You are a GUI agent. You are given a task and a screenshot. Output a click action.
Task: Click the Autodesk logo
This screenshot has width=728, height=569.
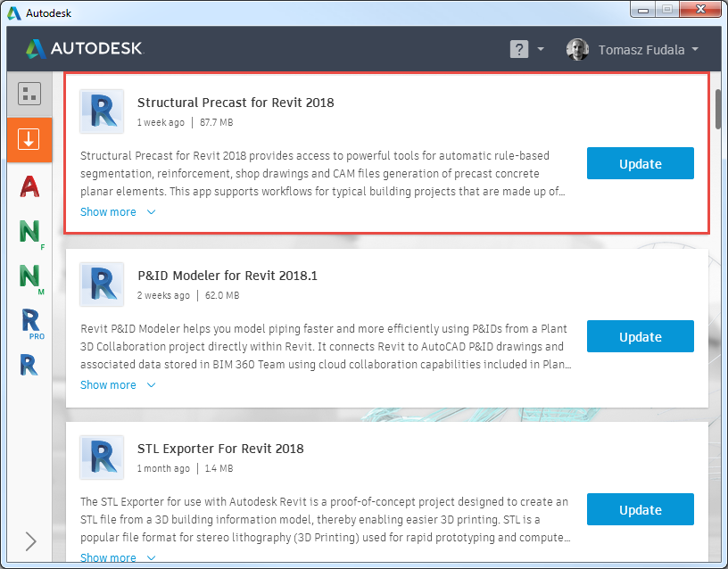[83, 49]
